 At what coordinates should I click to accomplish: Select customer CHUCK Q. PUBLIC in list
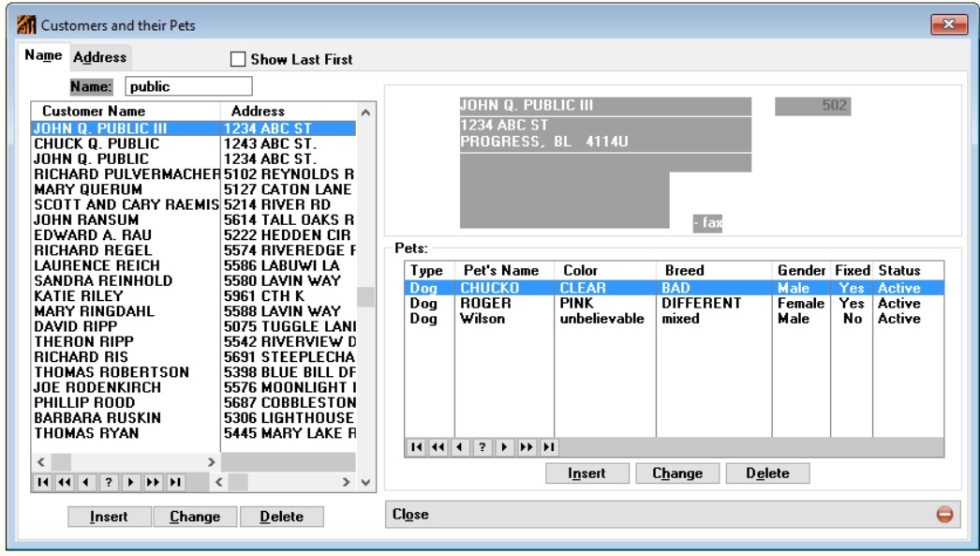point(97,144)
